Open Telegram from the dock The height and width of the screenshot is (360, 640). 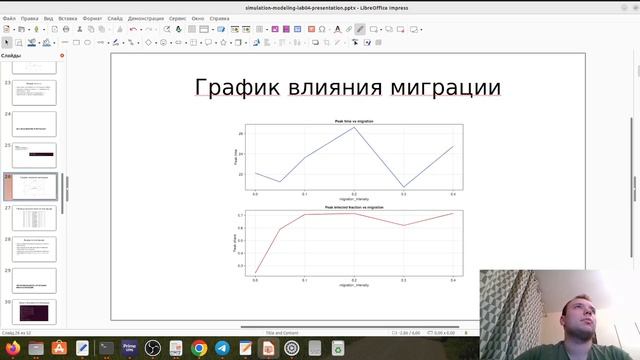[x=222, y=348]
